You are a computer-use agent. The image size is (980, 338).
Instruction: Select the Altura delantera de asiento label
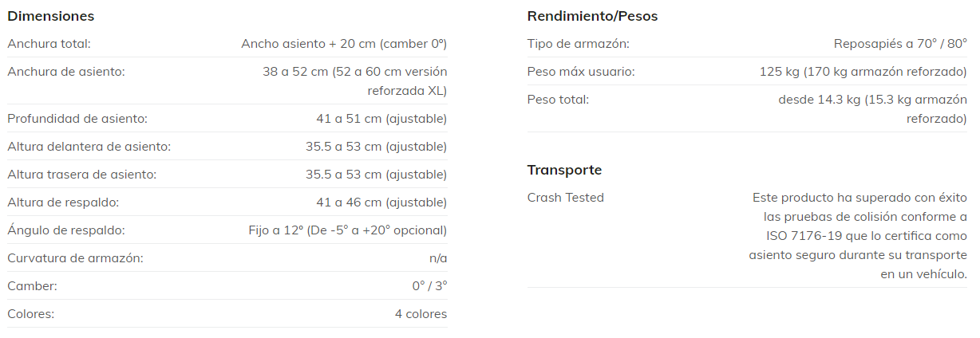tap(89, 147)
